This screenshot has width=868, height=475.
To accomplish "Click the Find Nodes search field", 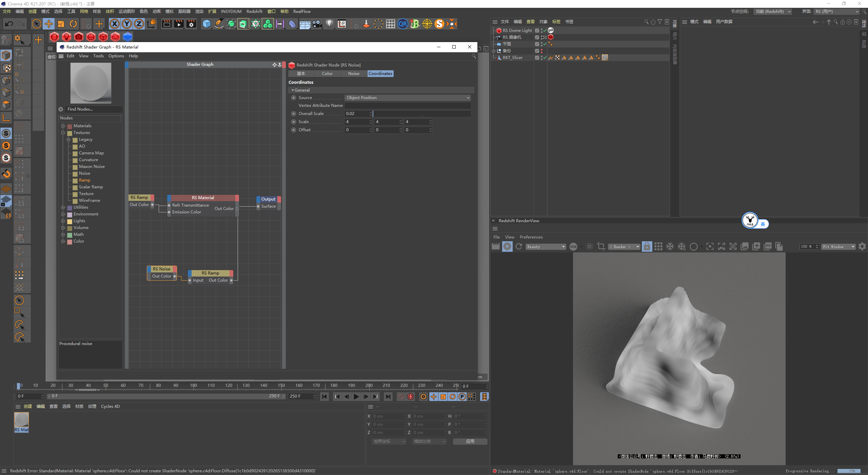I will 93,109.
